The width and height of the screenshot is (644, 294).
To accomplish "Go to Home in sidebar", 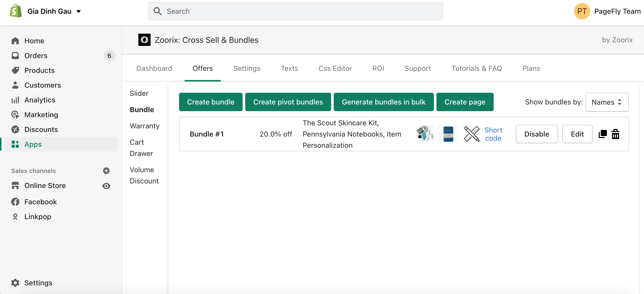I will point(34,41).
